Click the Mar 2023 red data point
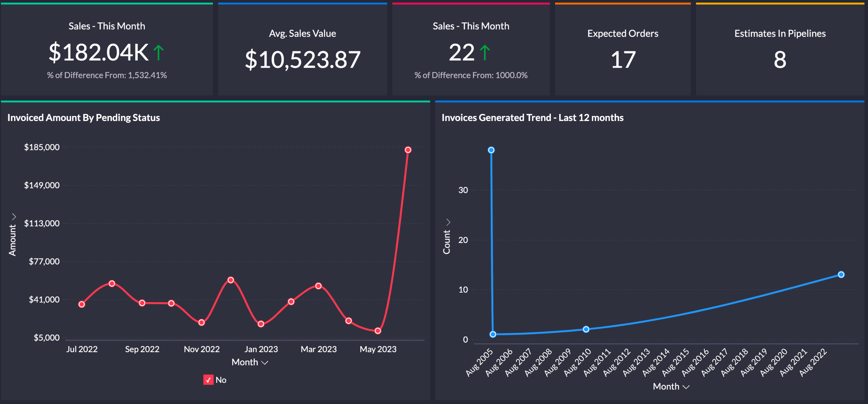 click(x=319, y=286)
